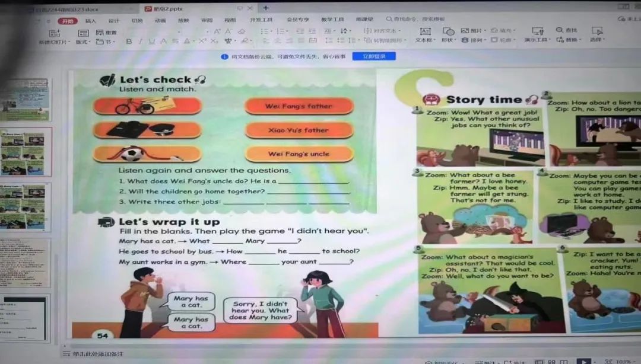Viewport: 641px width, 364px height.
Task: Apply underline with the U icon
Action: [x=152, y=41]
